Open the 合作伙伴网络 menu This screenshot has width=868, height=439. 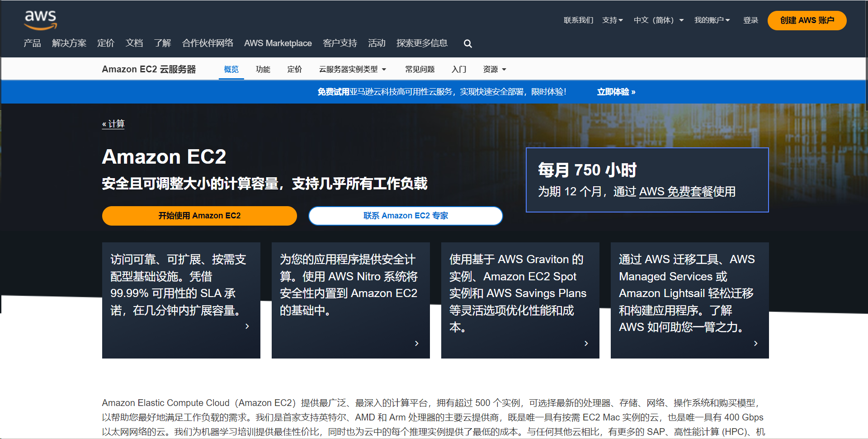pos(208,43)
